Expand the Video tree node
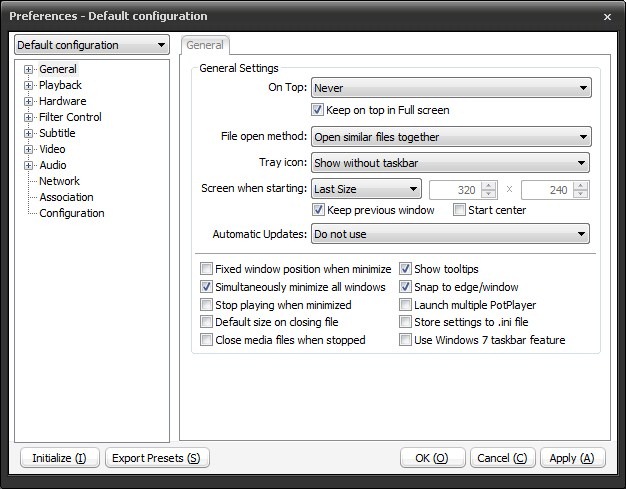 [x=28, y=149]
